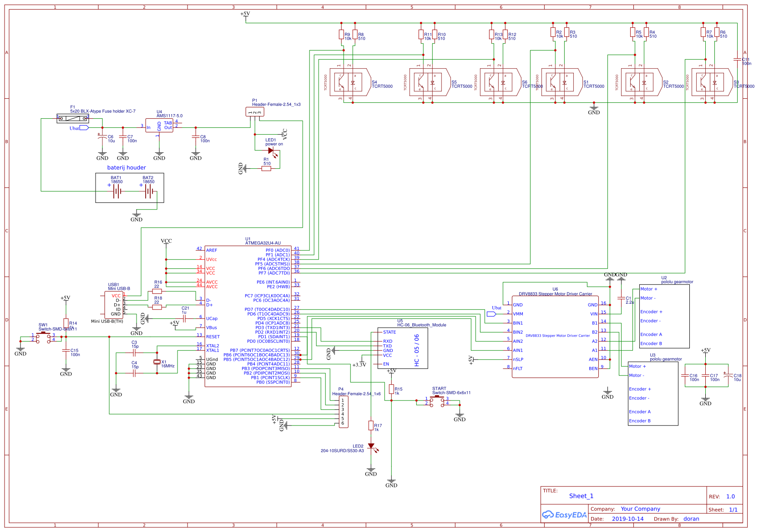Screen dimensions: 759x532
Task: Click the AMS1117-5.0 regulator U4 symbol
Action: [158, 126]
